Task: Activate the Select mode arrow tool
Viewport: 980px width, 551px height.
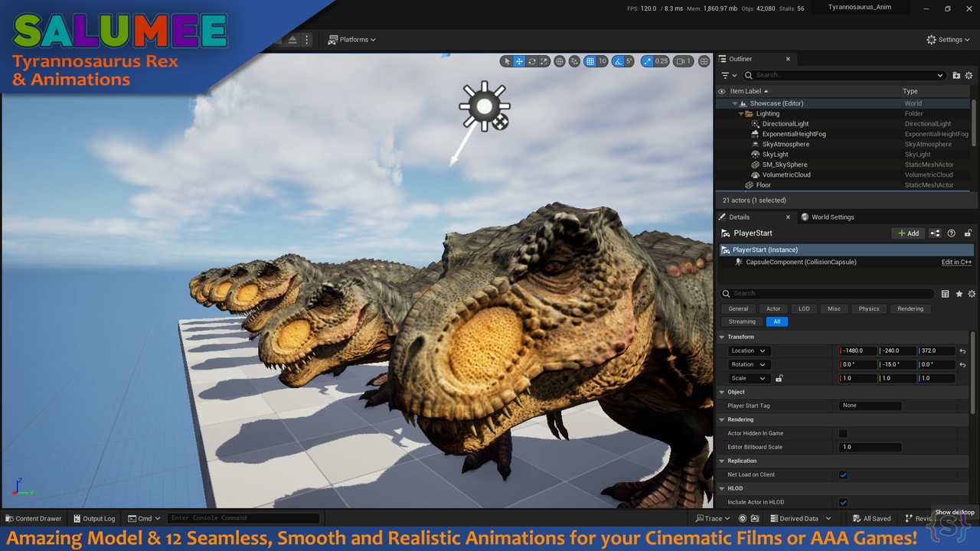Action: 507,61
